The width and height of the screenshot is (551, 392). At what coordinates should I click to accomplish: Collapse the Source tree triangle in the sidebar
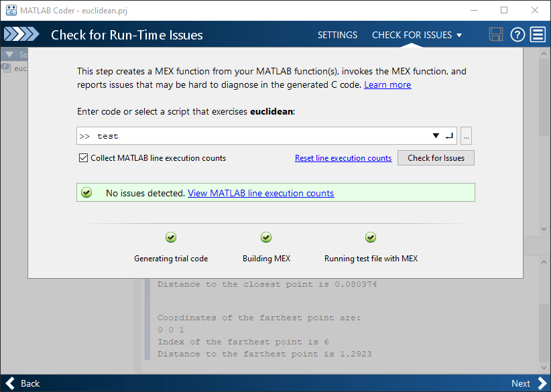click(x=9, y=54)
